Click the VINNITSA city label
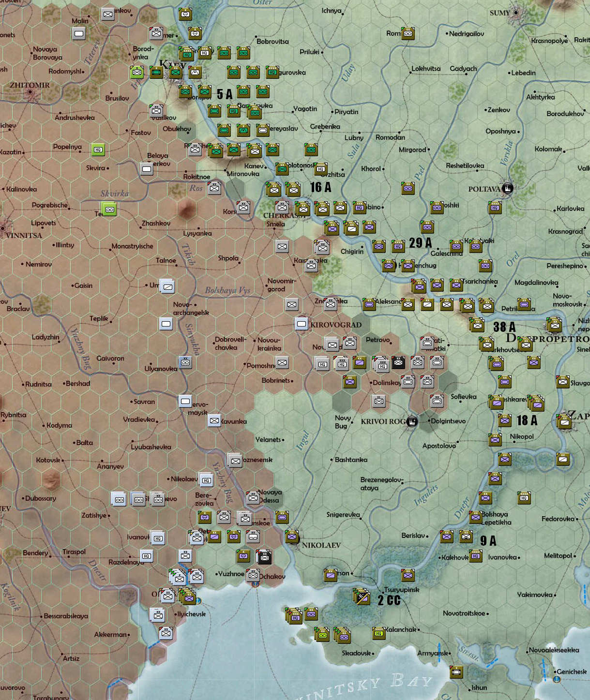The width and height of the screenshot is (590, 700). [x=24, y=236]
